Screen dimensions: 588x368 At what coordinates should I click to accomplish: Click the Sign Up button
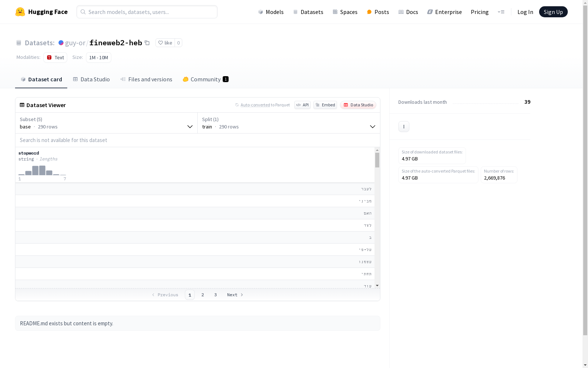pos(553,12)
